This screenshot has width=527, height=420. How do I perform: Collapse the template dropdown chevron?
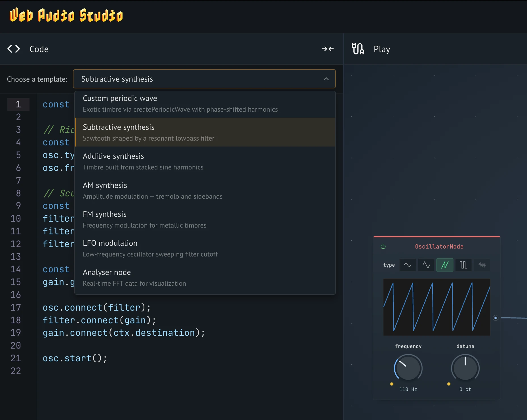pyautogui.click(x=326, y=79)
